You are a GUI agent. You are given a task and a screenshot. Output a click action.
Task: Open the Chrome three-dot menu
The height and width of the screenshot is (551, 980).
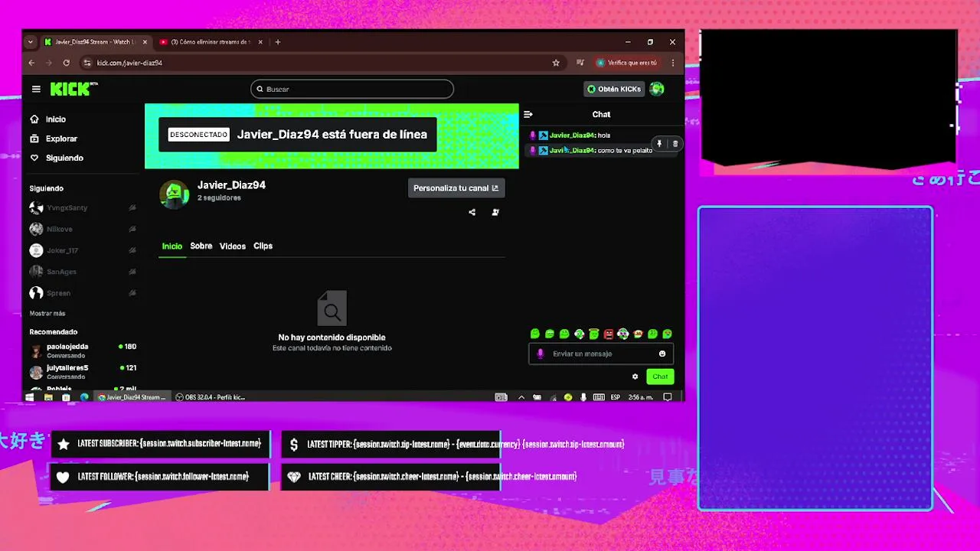673,63
